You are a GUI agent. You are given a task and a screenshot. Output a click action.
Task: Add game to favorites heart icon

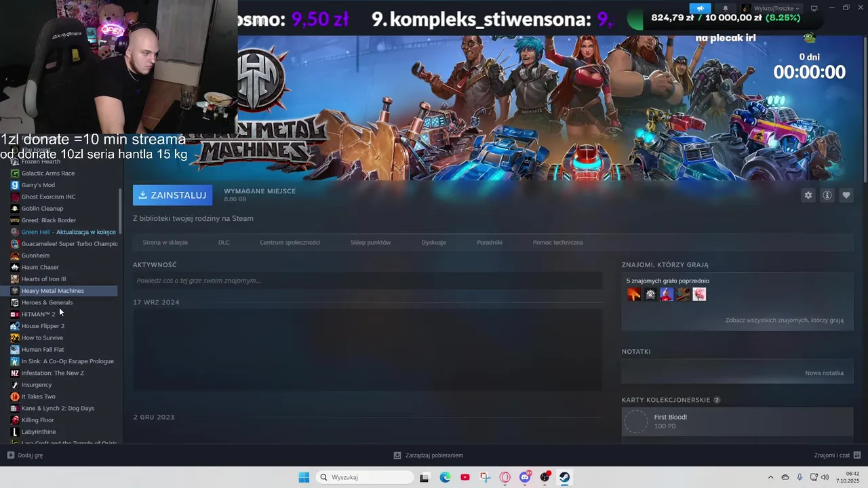coord(846,195)
